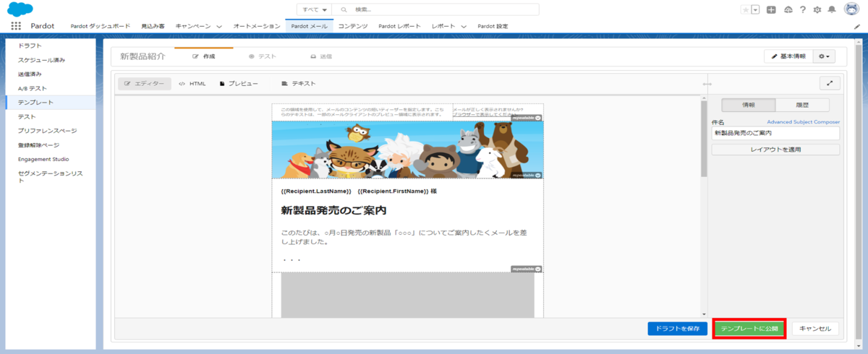This screenshot has height=354, width=868.
Task: Open the キャンペーン tab
Action: [192, 26]
